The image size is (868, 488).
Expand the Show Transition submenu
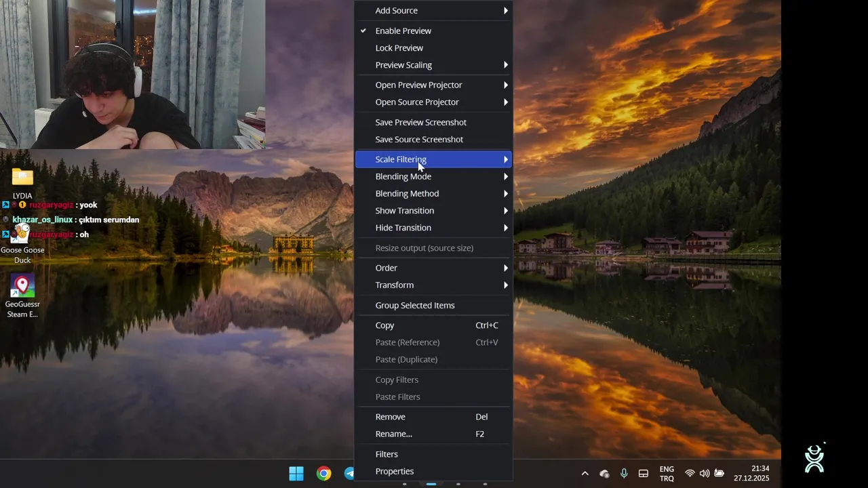click(434, 210)
